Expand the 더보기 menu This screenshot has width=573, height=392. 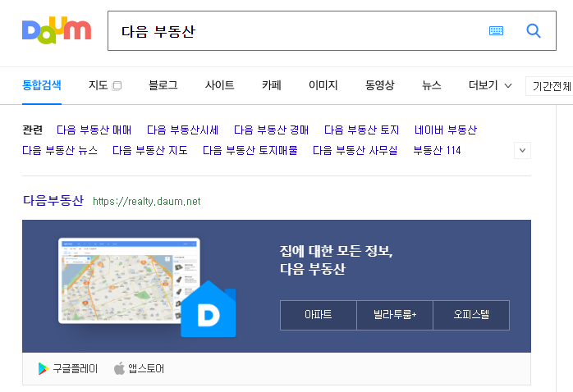490,85
